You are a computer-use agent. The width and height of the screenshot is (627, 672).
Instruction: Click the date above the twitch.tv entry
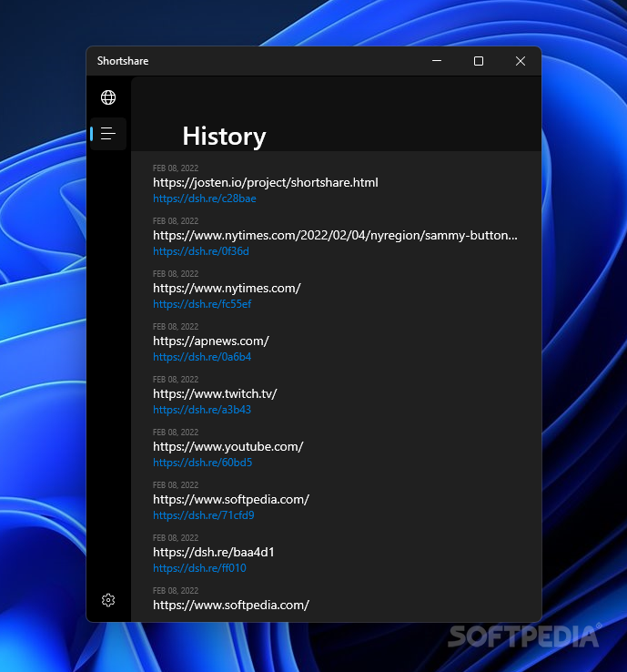(x=176, y=380)
